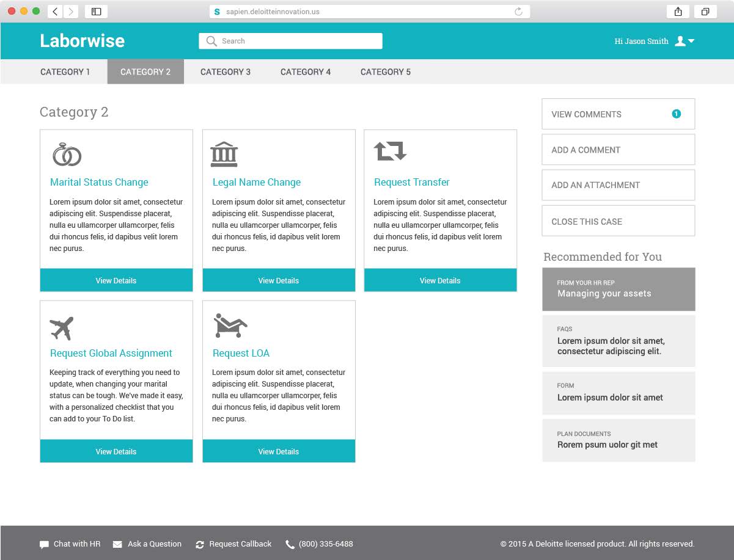The width and height of the screenshot is (734, 560).
Task: Open the Marital Status Change title link
Action: (x=99, y=182)
